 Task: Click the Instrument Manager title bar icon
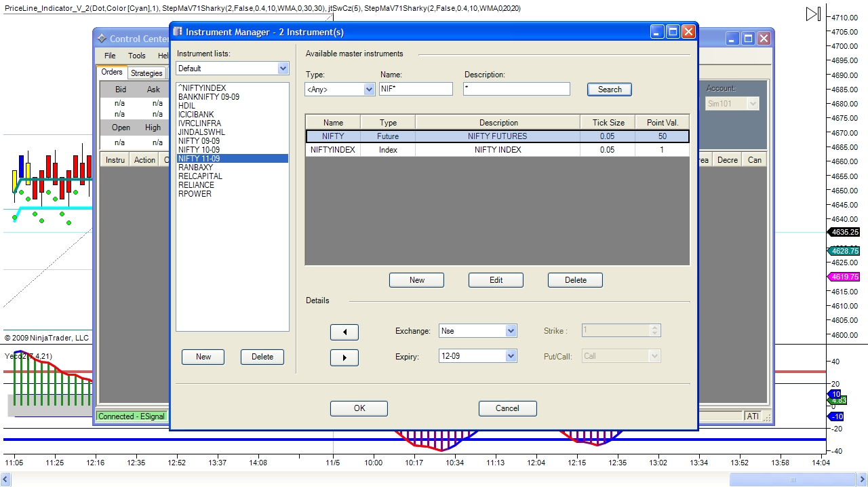pyautogui.click(x=178, y=32)
